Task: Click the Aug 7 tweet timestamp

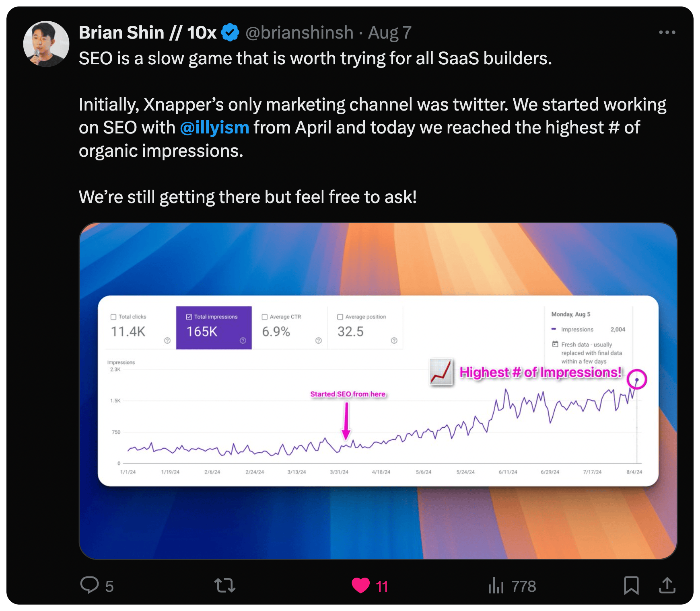Action: click(390, 33)
